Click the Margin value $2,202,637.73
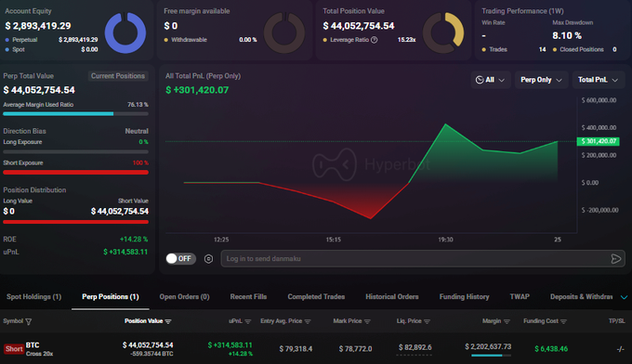632x364 pixels. (x=488, y=346)
